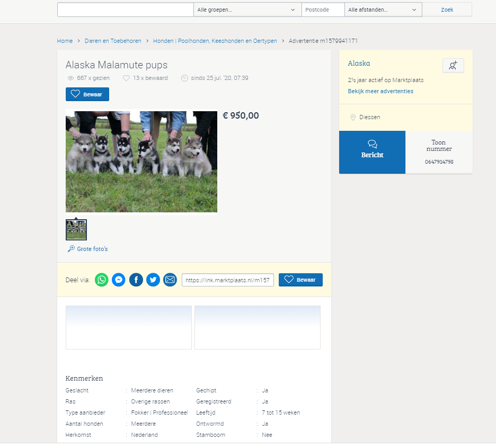This screenshot has height=448, width=496.
Task: Select the puppy photo thumbnail
Action: [76, 230]
